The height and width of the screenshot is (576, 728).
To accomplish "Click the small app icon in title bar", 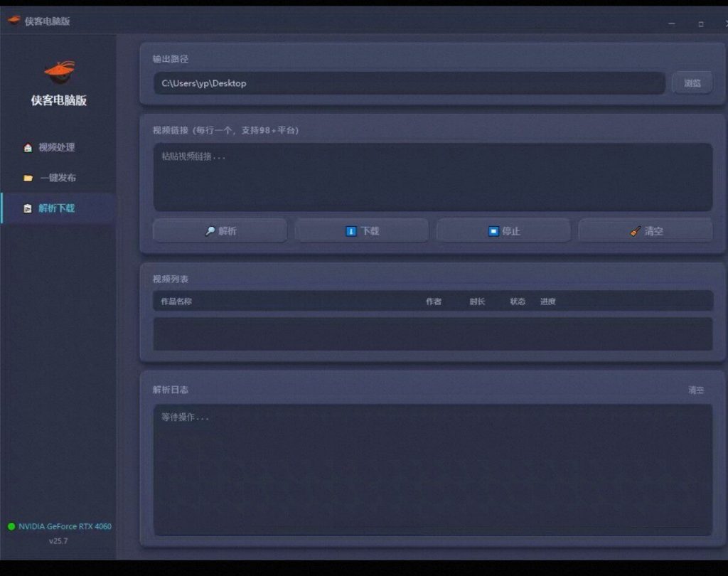I will [14, 21].
